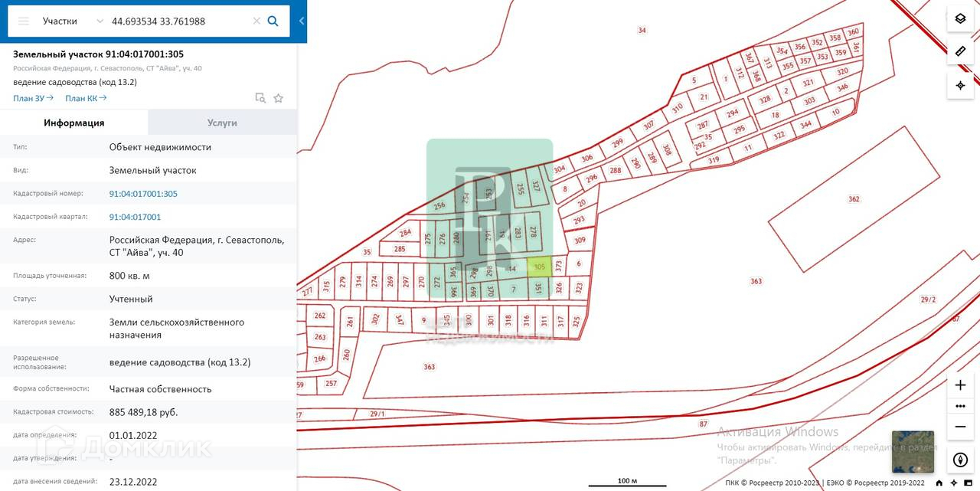Clear the search field with X
This screenshot has height=491, width=980.
click(x=256, y=21)
